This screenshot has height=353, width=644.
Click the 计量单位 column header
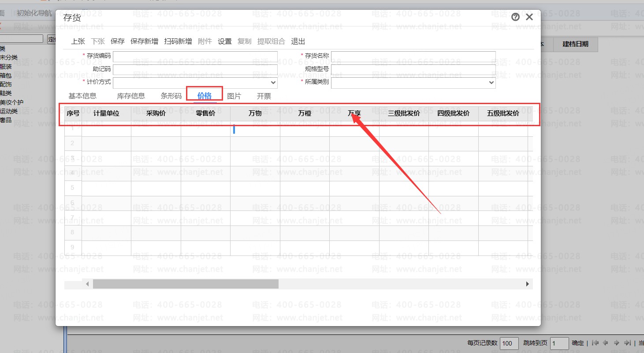tap(106, 113)
